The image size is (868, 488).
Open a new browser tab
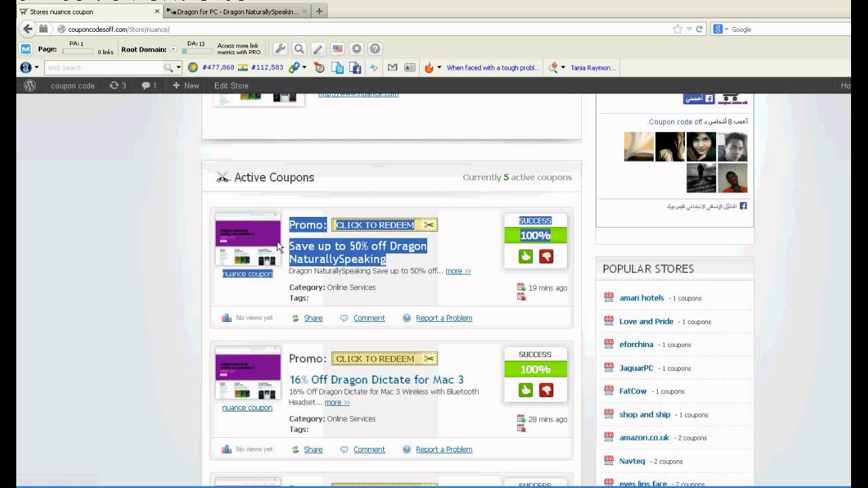point(319,11)
